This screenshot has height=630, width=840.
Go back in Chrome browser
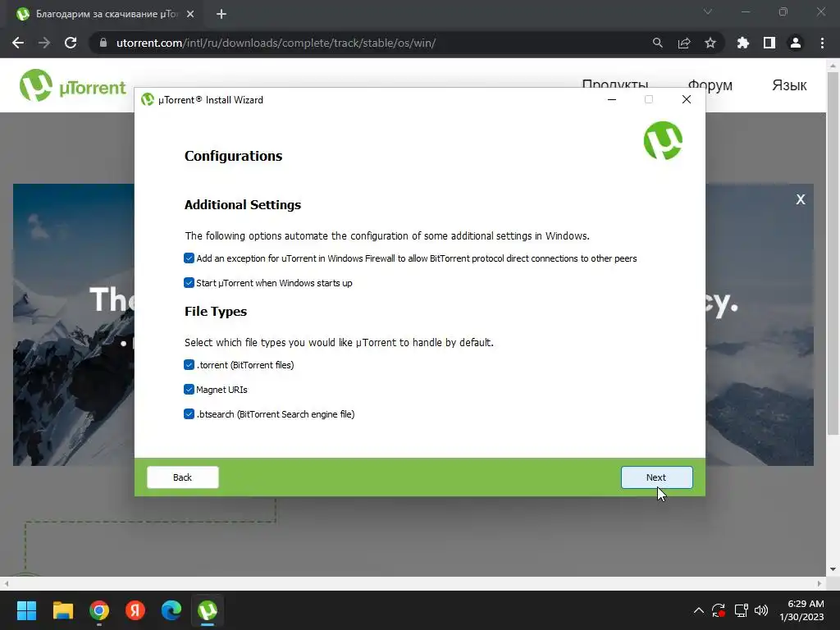pos(18,43)
